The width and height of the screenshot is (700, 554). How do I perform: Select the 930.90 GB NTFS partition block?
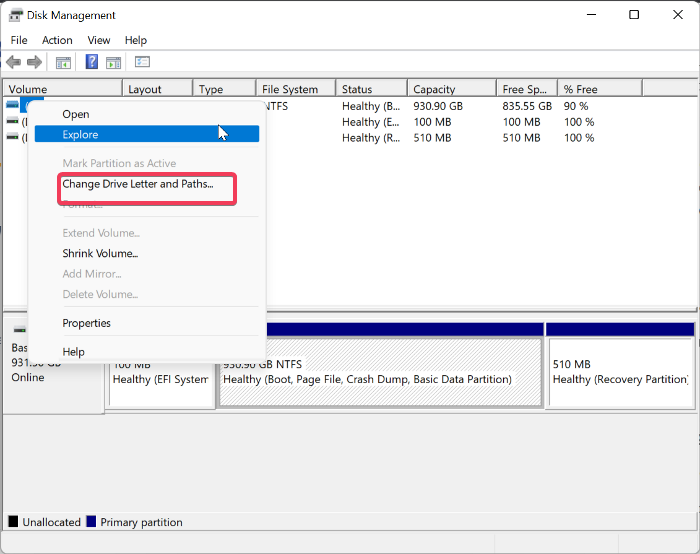pyautogui.click(x=380, y=372)
